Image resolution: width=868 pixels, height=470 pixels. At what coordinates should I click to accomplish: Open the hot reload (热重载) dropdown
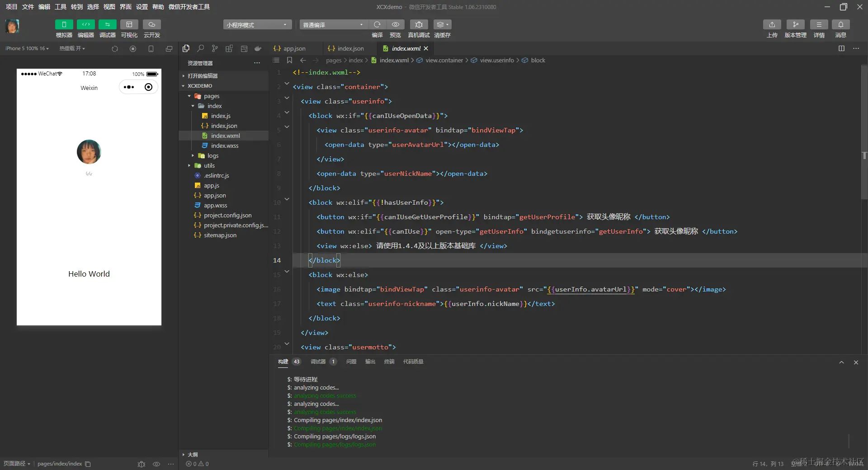(x=72, y=48)
